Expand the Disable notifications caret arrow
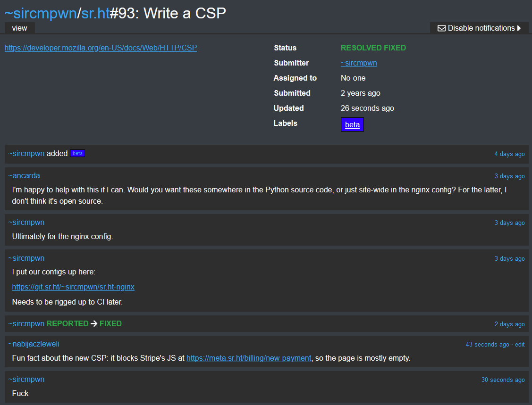 [519, 28]
